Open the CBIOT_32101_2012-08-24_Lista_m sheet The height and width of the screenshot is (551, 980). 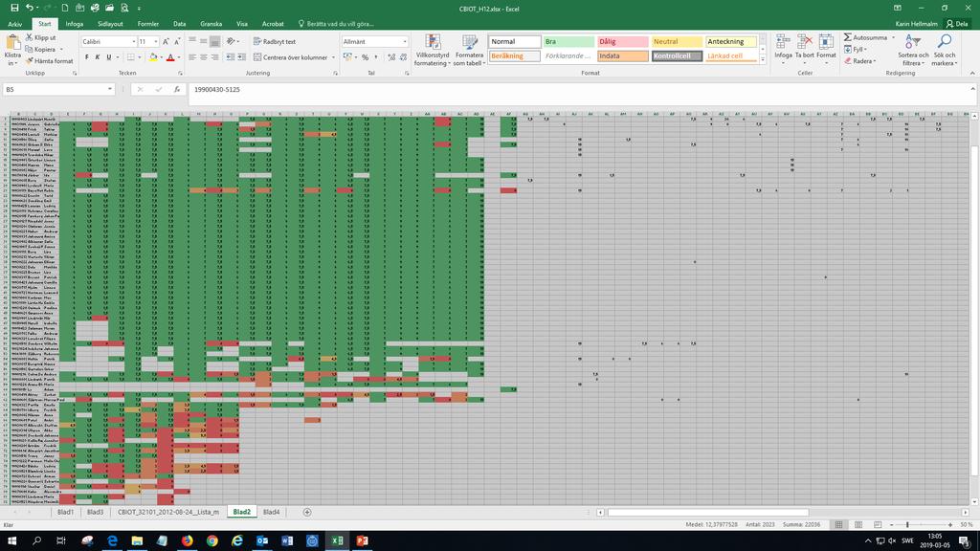[168, 512]
